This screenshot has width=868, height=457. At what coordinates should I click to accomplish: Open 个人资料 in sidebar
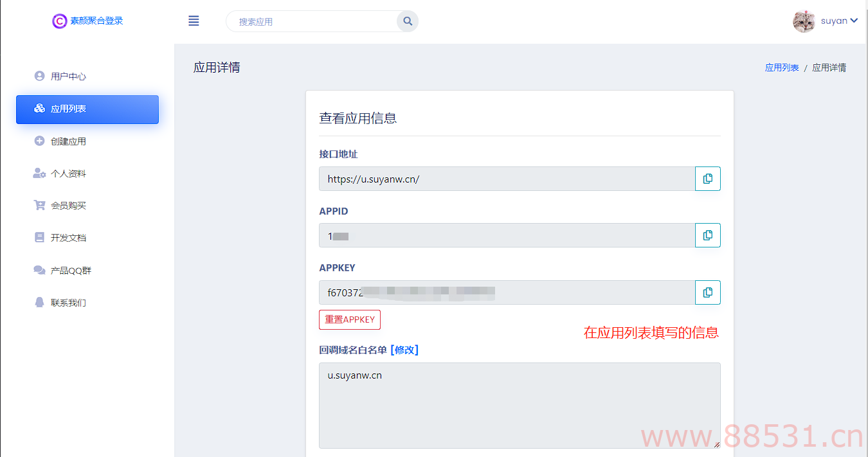87,174
